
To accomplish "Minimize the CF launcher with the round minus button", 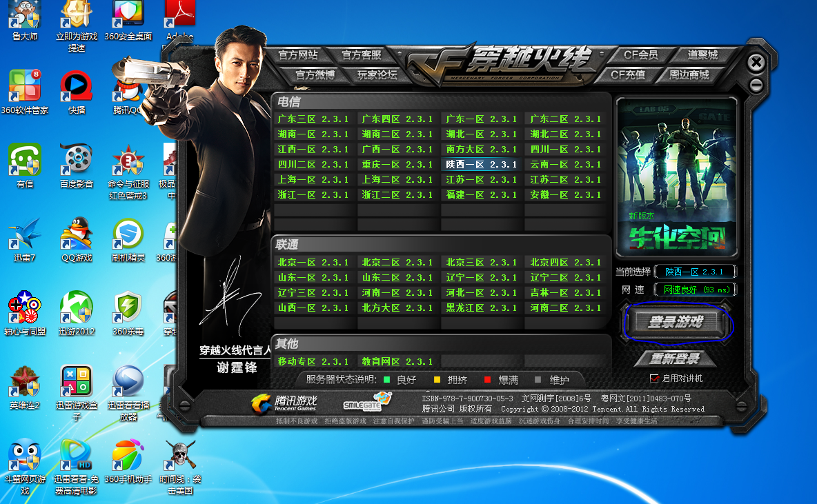I will (x=756, y=85).
